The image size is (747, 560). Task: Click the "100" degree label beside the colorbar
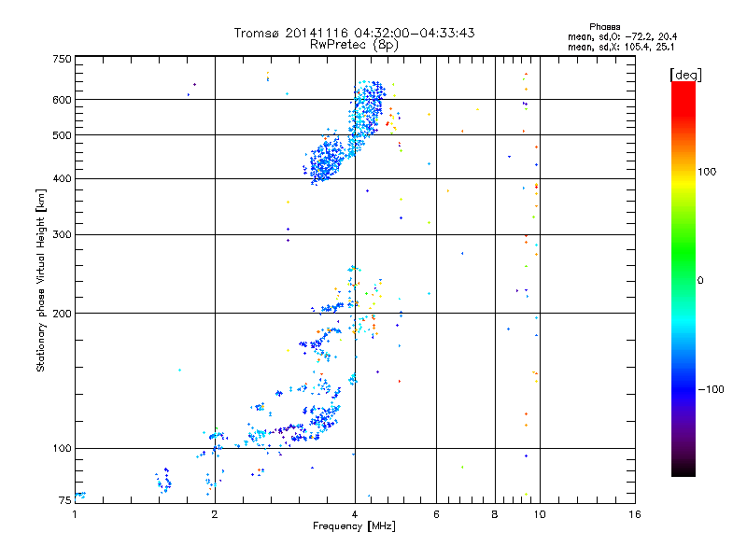[707, 172]
